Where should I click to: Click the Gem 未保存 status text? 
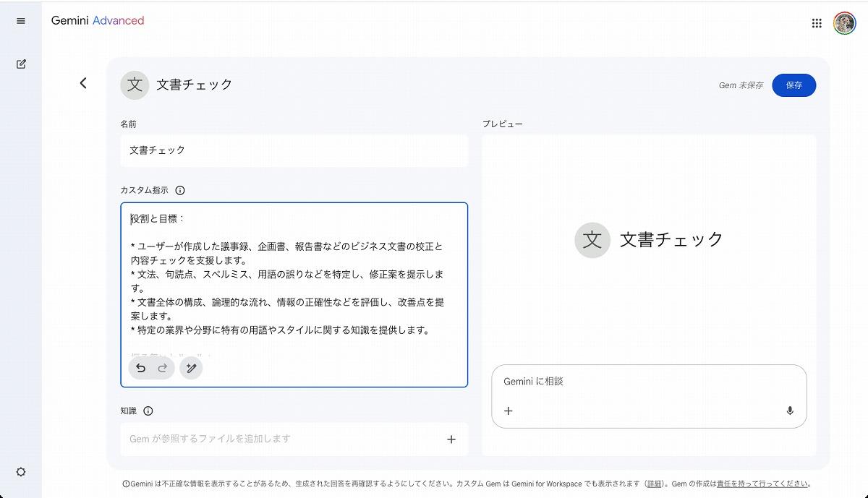(741, 85)
